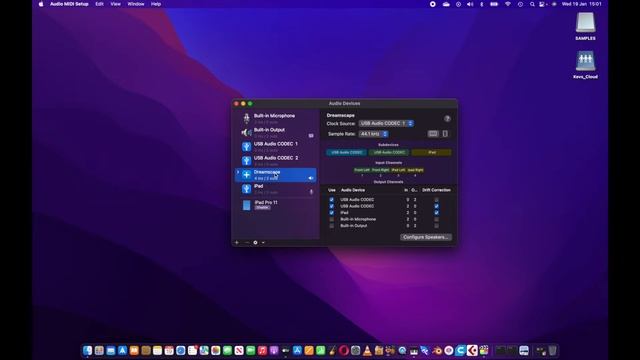Open the Apple menu
The image size is (640, 360).
coord(41,4)
